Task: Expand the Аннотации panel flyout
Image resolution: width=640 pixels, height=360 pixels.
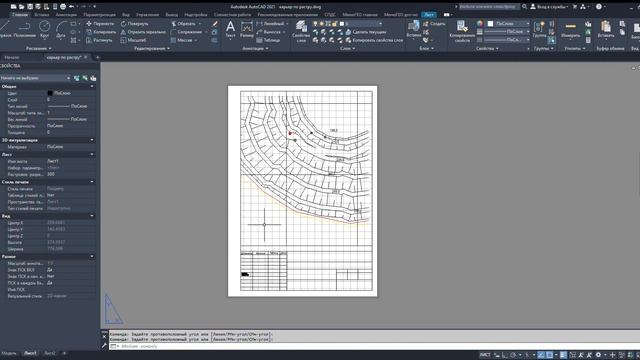Action: pos(256,49)
